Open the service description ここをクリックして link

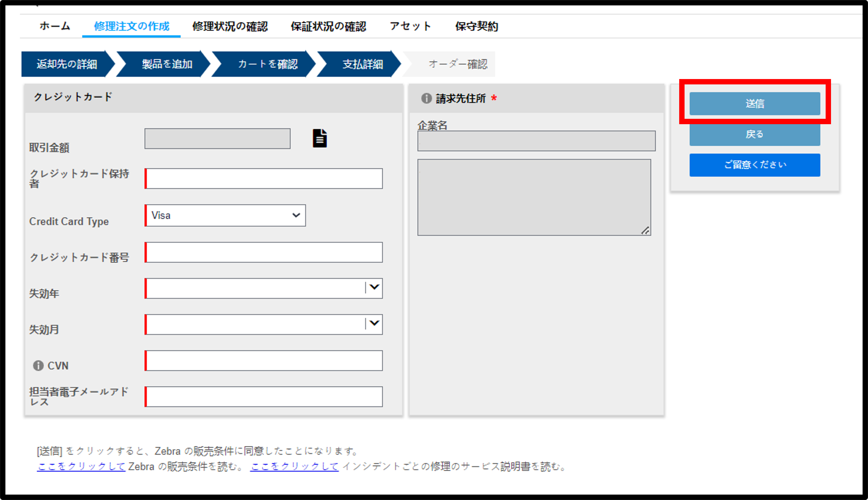pyautogui.click(x=294, y=466)
